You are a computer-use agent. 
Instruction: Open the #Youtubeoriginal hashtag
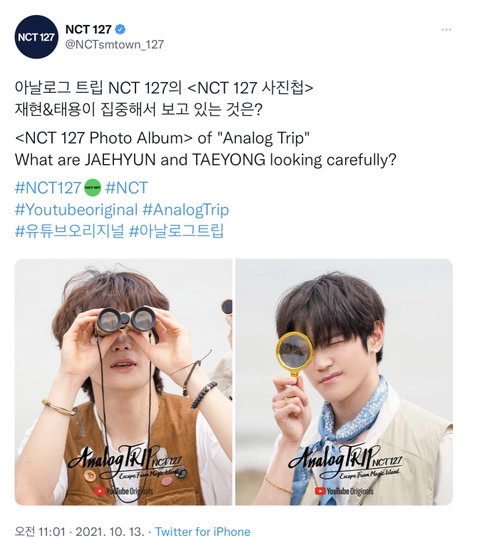coord(76,210)
